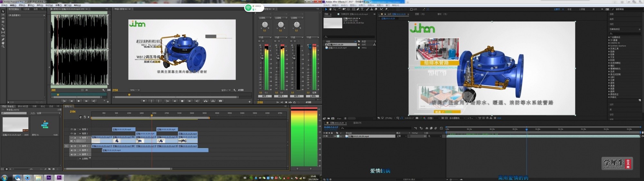Select After Effects Hand tool
The width and height of the screenshot is (644, 181).
[330, 9]
